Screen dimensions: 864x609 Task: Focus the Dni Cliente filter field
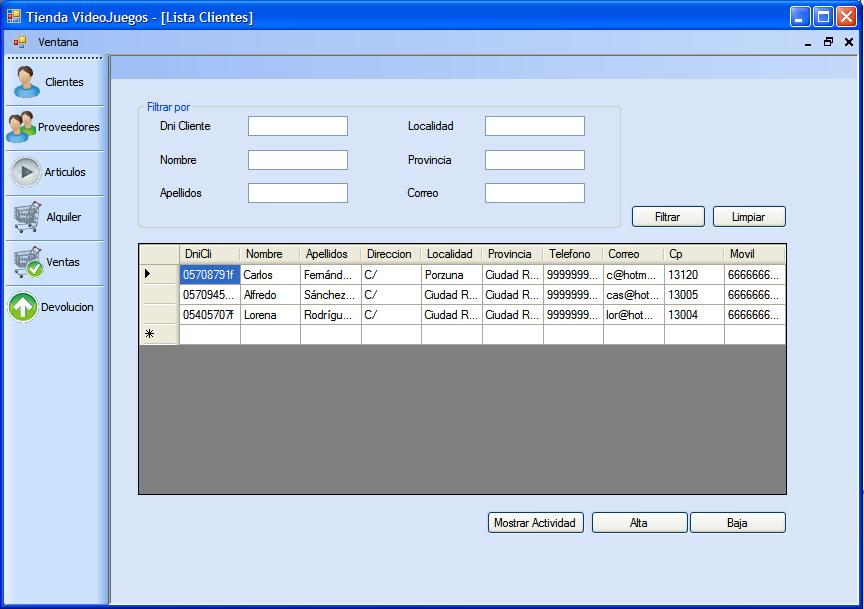[298, 126]
